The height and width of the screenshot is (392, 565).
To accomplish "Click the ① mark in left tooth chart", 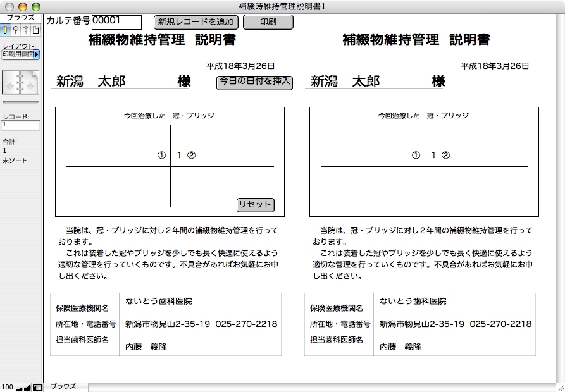I will (161, 156).
